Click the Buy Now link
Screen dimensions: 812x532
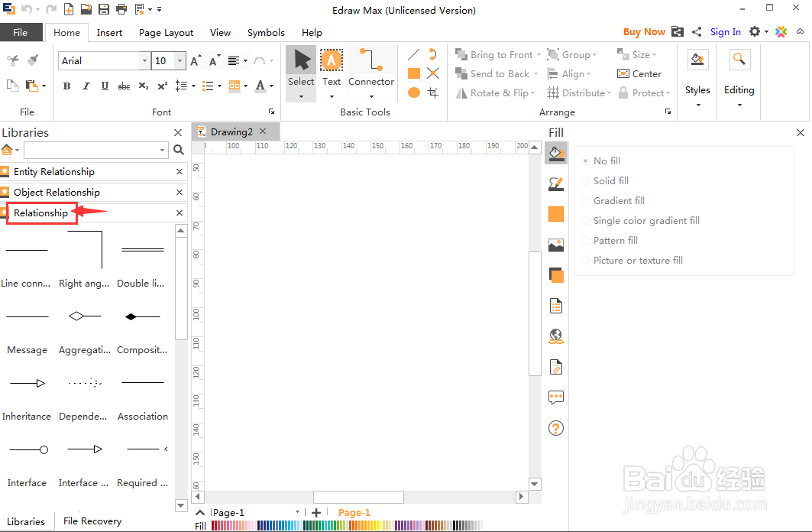(x=644, y=32)
